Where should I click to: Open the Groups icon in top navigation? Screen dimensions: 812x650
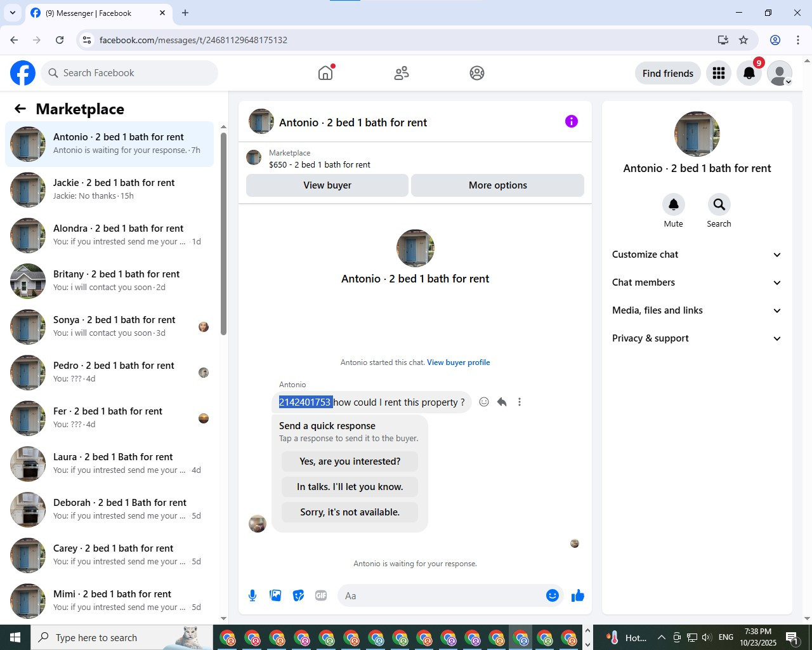[x=477, y=73]
